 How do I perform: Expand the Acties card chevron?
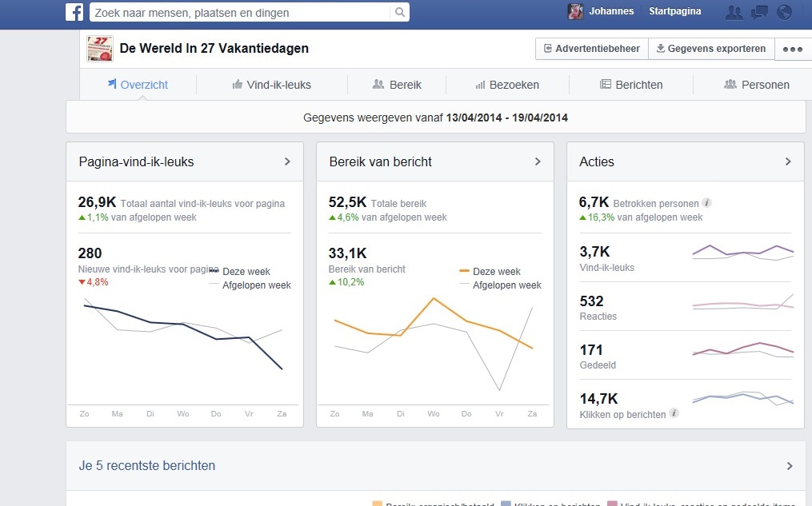tap(788, 161)
